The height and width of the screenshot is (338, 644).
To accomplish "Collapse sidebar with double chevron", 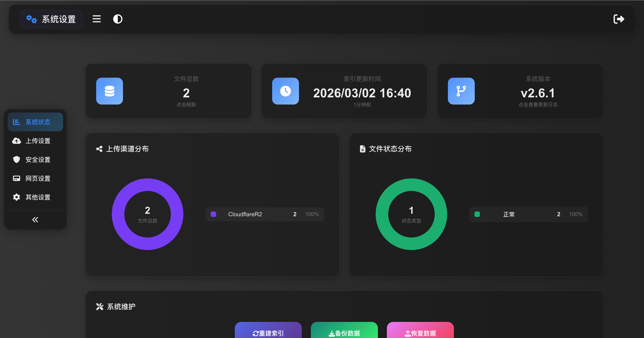I will 35,220.
